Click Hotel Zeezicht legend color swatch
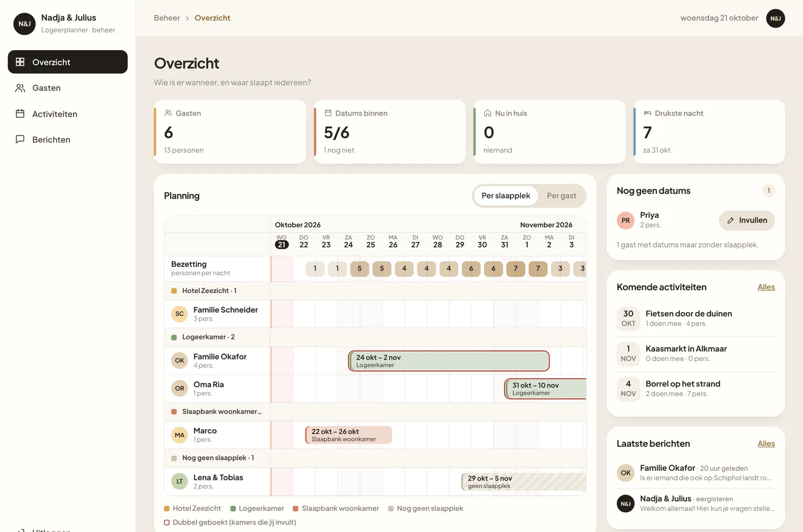Viewport: 803px width, 532px height. [x=167, y=508]
